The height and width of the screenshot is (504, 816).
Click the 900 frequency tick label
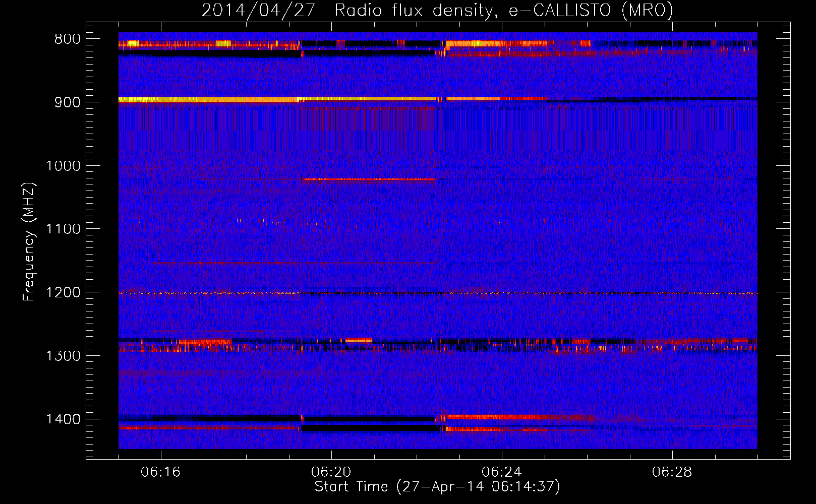[68, 102]
